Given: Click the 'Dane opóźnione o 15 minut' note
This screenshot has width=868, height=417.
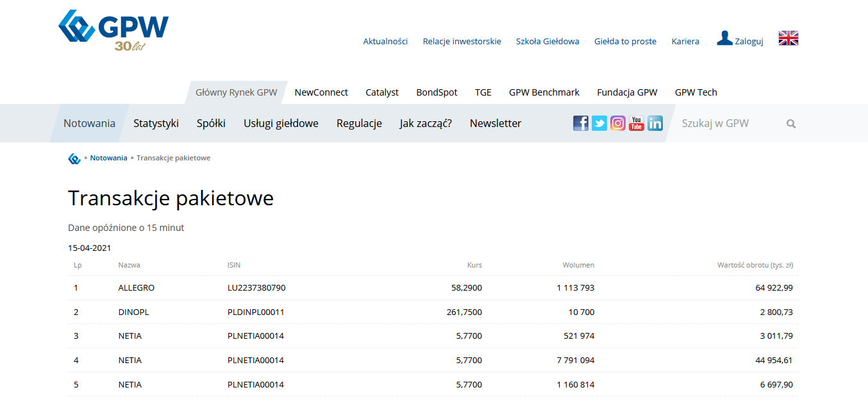Looking at the screenshot, I should [x=126, y=228].
